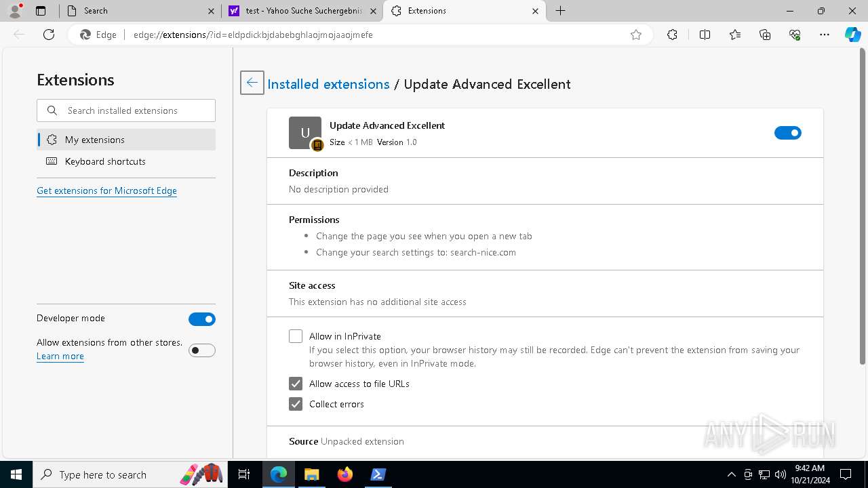
Task: Click 'Change the page you see' permission
Action: tap(424, 236)
